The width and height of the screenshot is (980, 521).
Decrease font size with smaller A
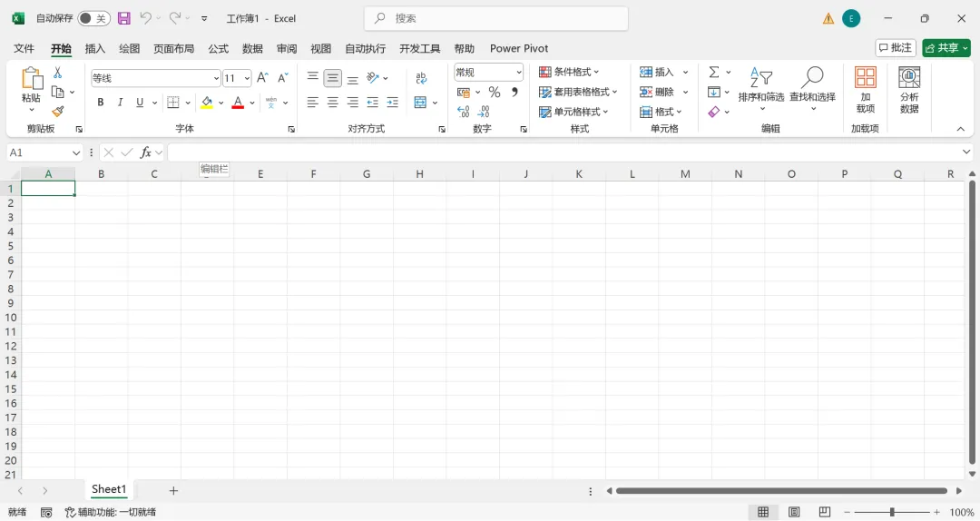(x=282, y=77)
